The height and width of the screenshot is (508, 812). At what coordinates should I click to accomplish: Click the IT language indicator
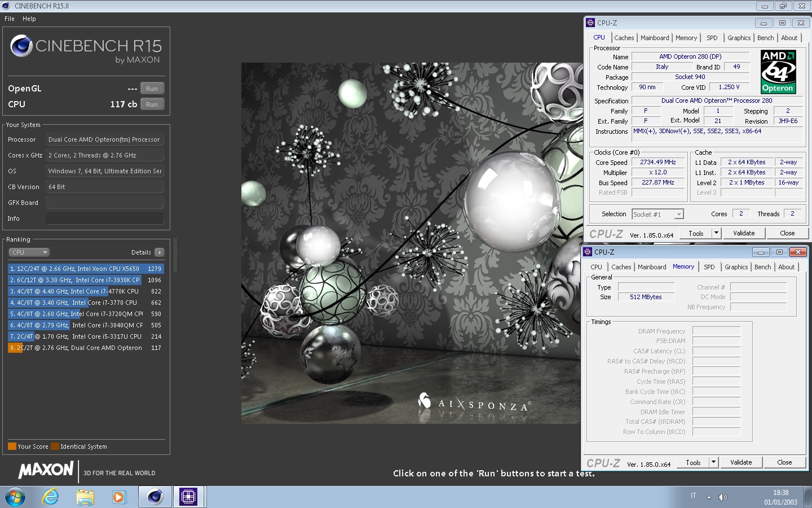[x=694, y=496]
